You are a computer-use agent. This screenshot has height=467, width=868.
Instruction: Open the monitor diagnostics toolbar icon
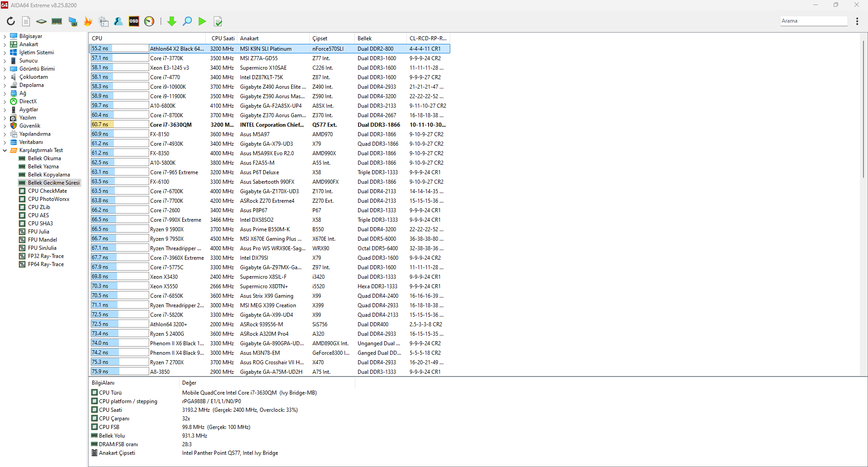(x=73, y=21)
